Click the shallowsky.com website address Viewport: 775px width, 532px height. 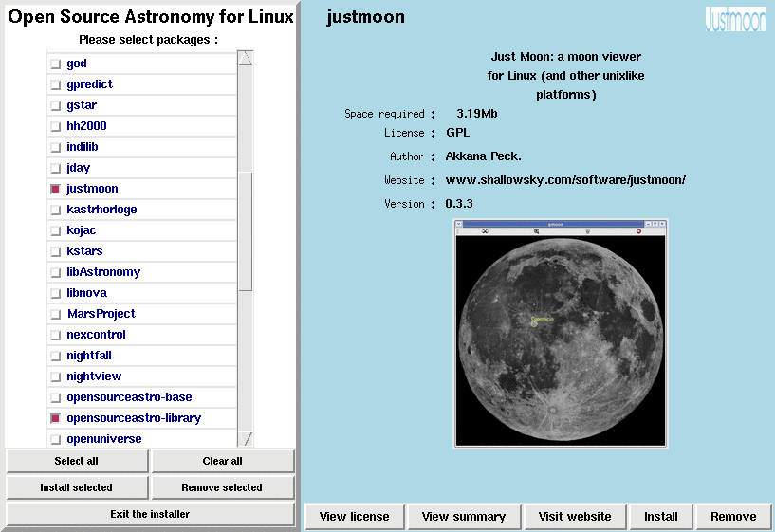point(565,180)
